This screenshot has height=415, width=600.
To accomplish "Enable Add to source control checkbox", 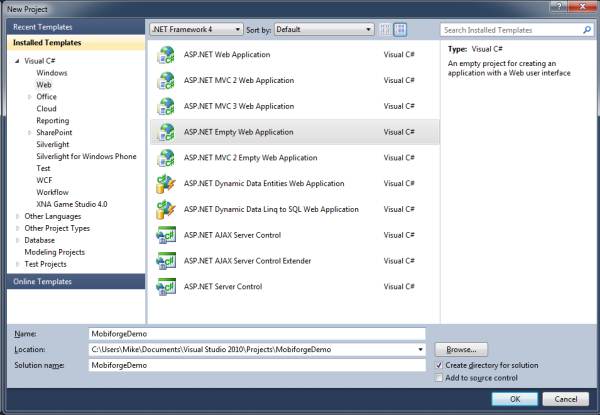I will [440, 378].
